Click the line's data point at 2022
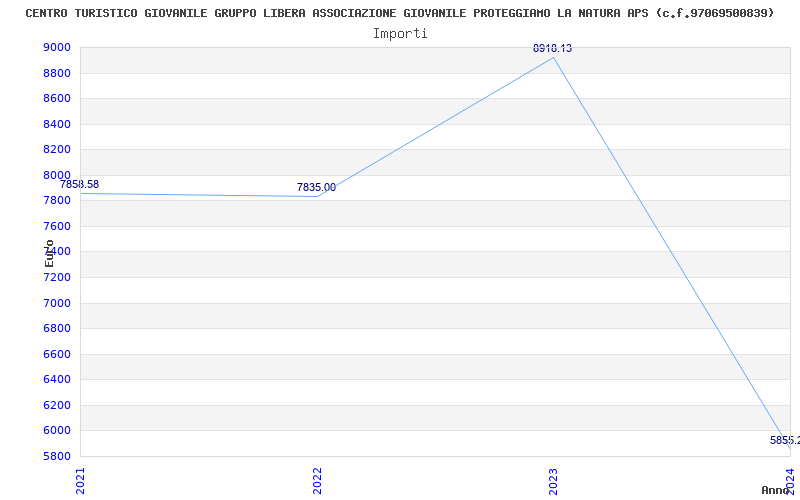 (317, 196)
